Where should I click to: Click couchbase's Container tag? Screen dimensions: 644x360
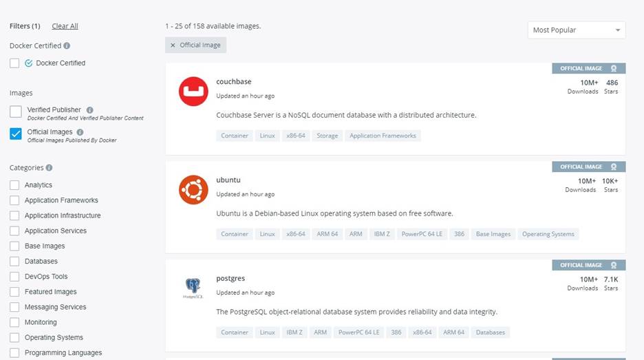[x=235, y=136]
